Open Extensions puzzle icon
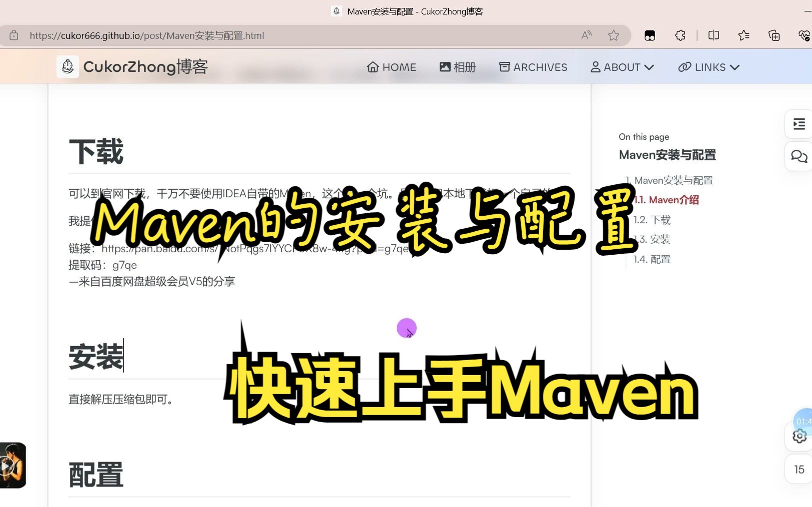Image resolution: width=812 pixels, height=507 pixels. point(680,35)
